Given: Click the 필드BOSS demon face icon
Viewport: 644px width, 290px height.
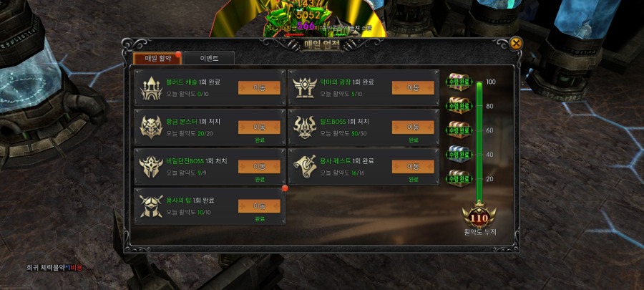Looking at the screenshot, I should tap(305, 127).
